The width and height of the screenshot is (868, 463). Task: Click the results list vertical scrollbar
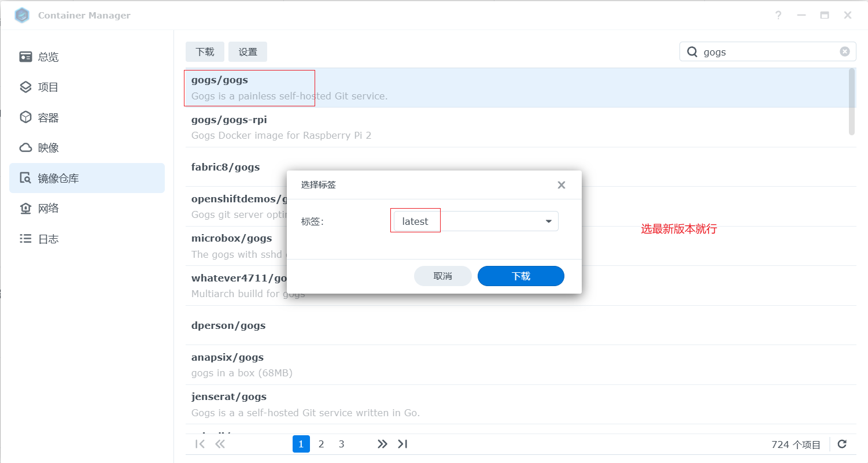pyautogui.click(x=851, y=102)
